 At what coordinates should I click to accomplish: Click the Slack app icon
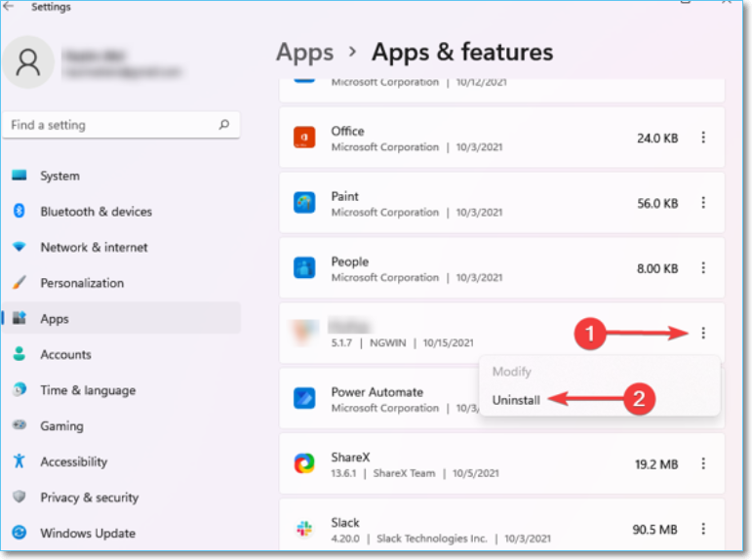pyautogui.click(x=304, y=529)
